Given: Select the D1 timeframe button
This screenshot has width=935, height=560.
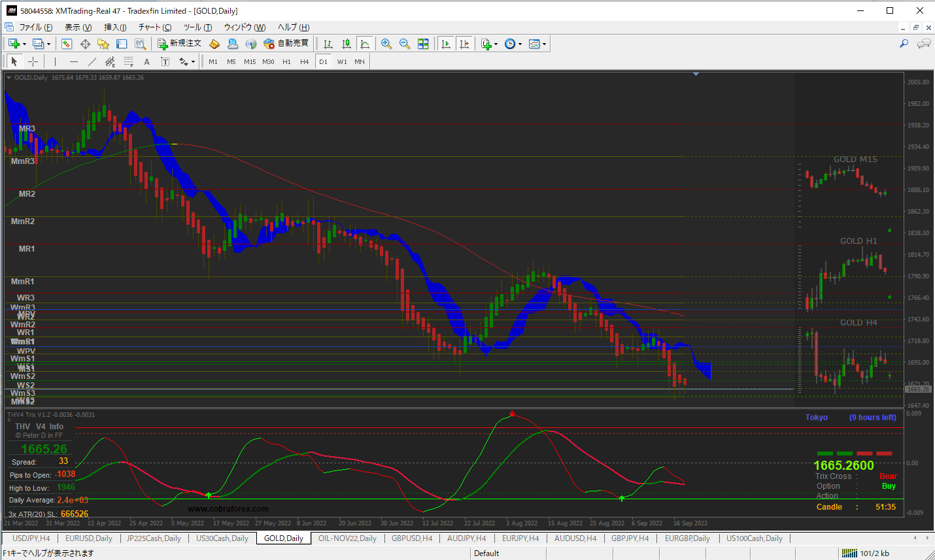Looking at the screenshot, I should (x=323, y=61).
